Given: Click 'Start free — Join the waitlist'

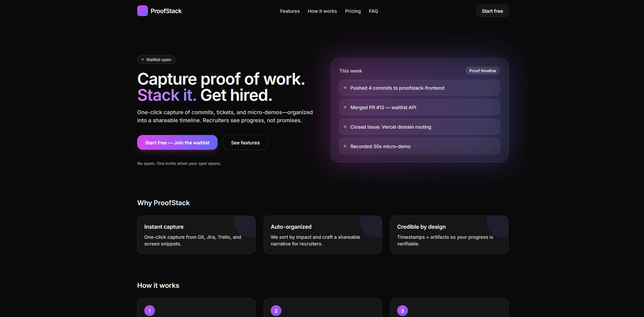Looking at the screenshot, I should tap(177, 142).
